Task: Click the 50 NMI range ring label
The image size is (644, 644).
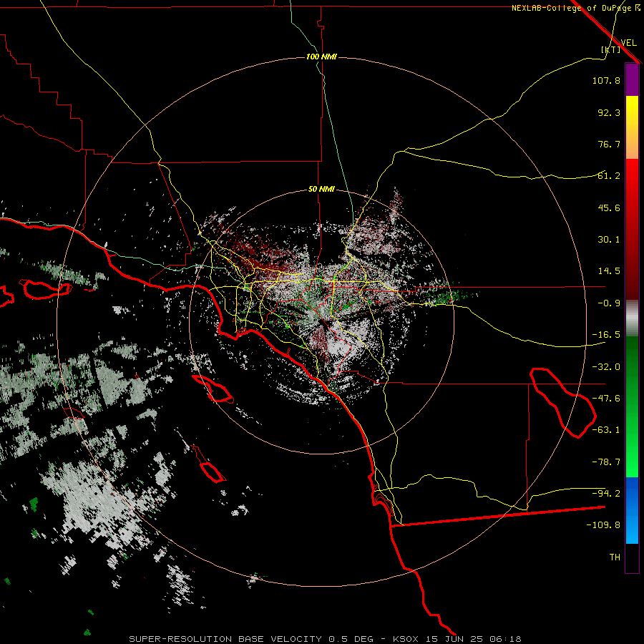Action: tap(321, 190)
